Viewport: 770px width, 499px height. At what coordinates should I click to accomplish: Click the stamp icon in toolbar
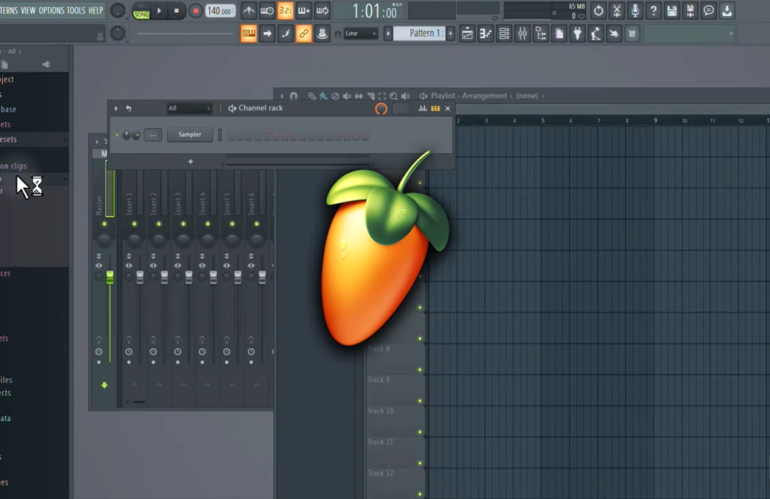pos(322,33)
